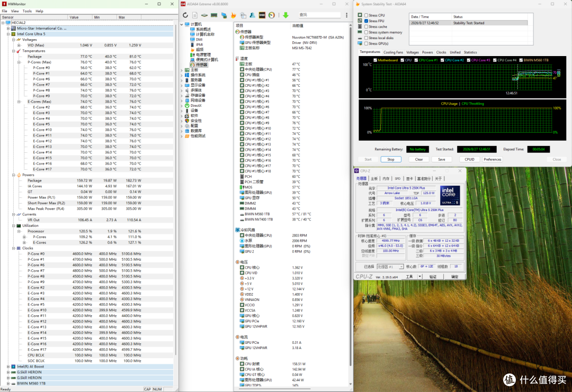This screenshot has height=392, width=572.
Task: Click Clear button in Stability Test
Action: coord(419,159)
